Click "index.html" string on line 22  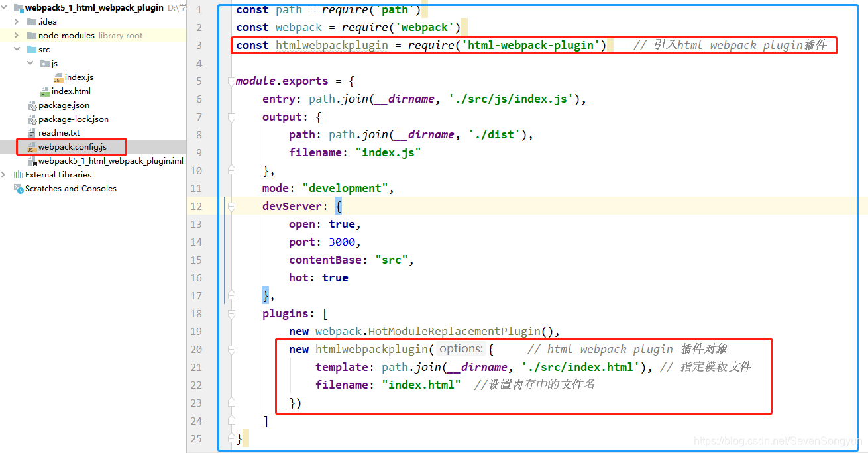tap(421, 385)
